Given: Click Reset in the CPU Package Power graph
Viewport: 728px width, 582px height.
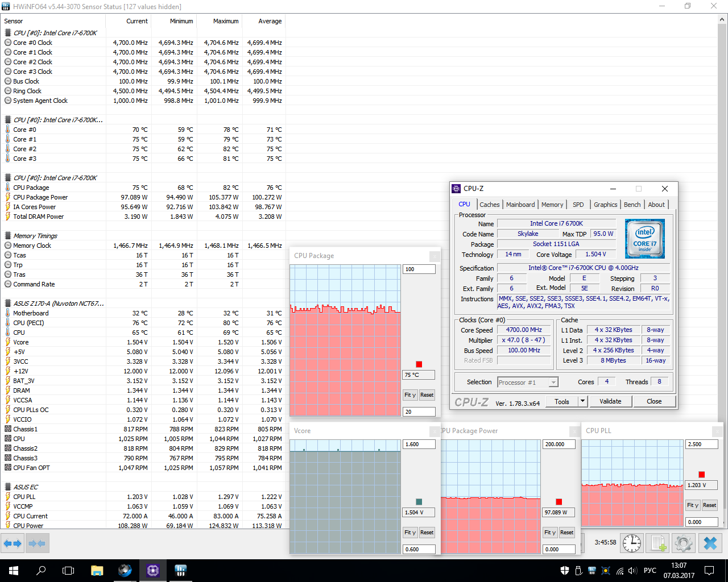Looking at the screenshot, I should coord(567,533).
